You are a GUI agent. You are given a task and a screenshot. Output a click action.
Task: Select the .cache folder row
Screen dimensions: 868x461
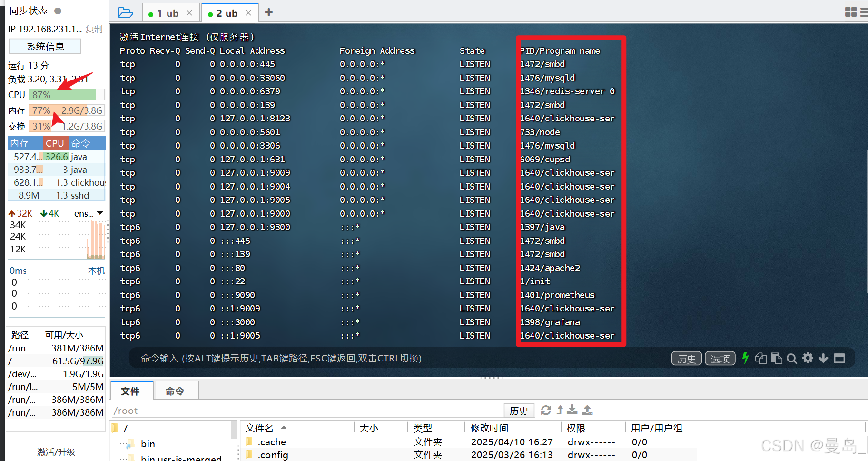click(x=469, y=442)
